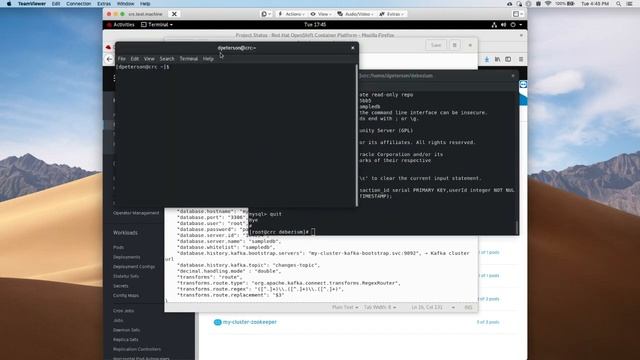Open the GNOME Terminal app menu

(157, 24)
